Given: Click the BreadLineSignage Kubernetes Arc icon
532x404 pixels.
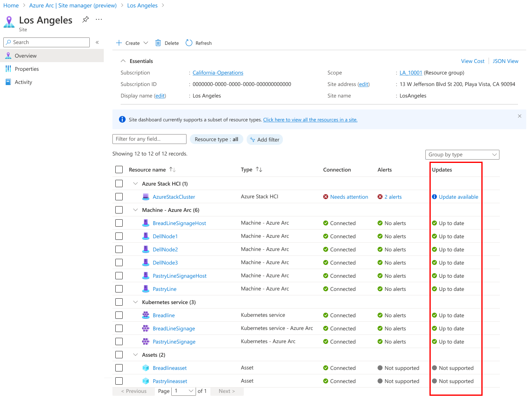Looking at the screenshot, I should click(x=146, y=328).
